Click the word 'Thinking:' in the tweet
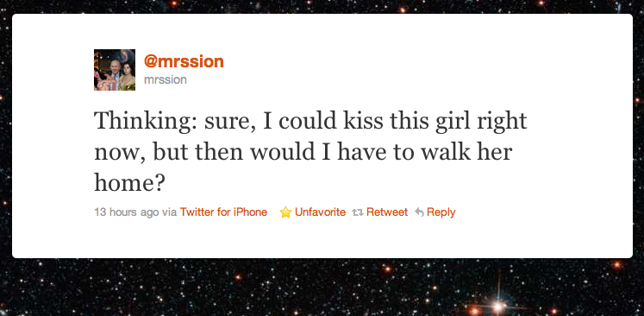 (144, 123)
